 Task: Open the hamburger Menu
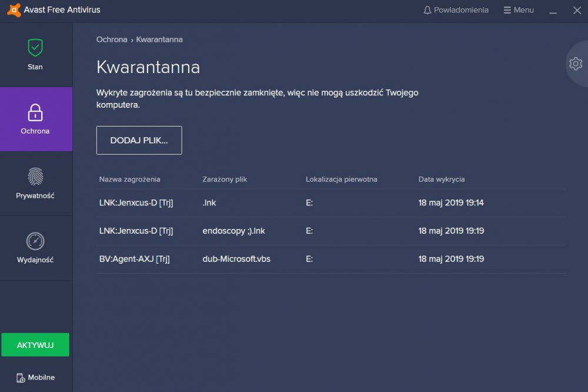[518, 10]
